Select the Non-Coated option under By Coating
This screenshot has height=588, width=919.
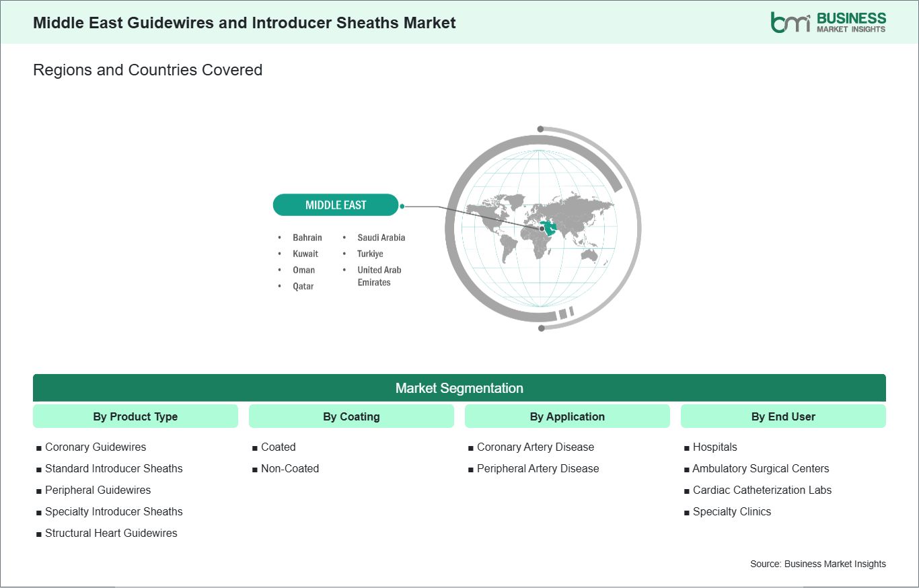pos(290,468)
